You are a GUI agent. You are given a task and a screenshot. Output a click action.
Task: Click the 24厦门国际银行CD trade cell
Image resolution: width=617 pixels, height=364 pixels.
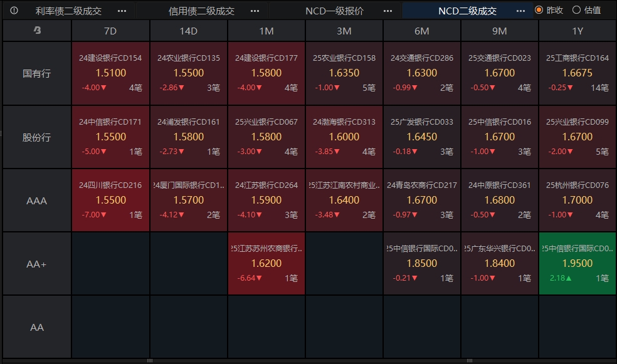[189, 200]
